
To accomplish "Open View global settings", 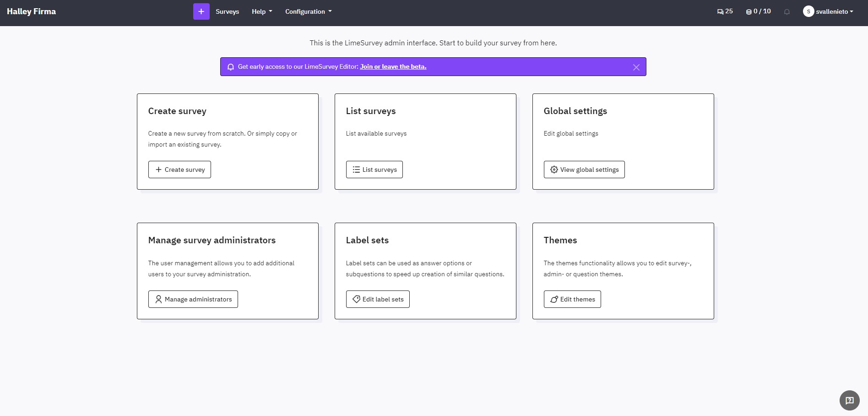I will [584, 170].
